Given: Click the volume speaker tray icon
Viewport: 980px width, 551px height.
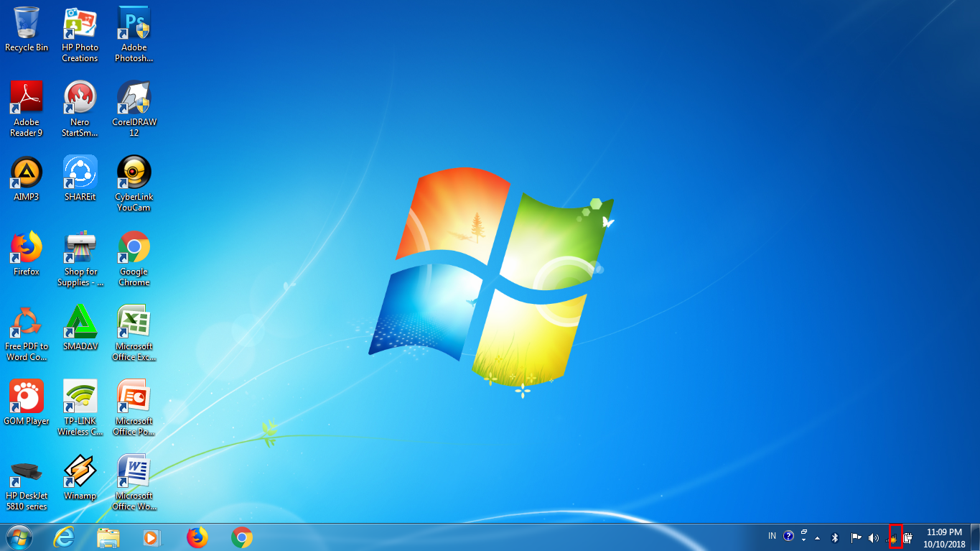Looking at the screenshot, I should coord(874,537).
